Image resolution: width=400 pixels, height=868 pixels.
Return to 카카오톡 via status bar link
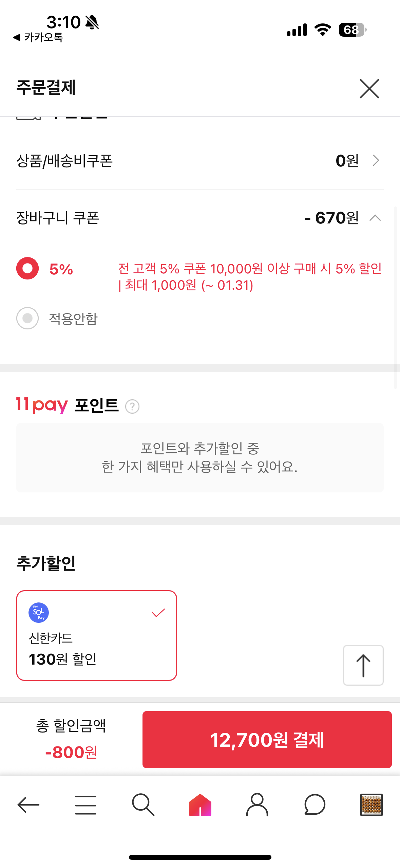38,37
